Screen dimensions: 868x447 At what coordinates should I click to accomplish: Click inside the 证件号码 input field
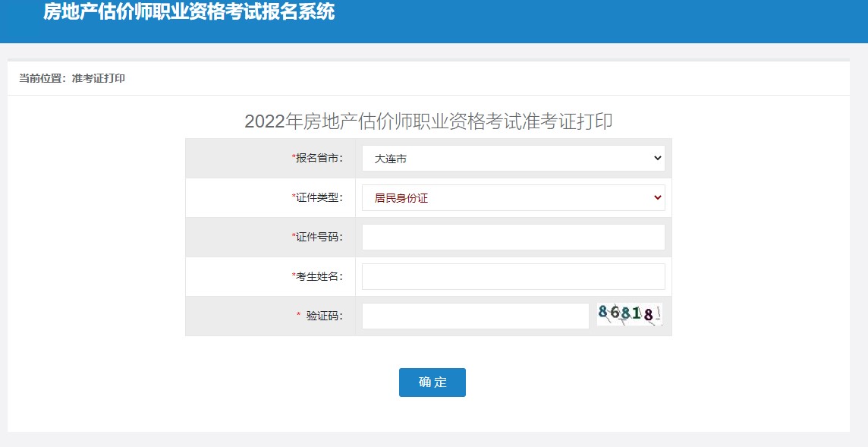(x=512, y=237)
